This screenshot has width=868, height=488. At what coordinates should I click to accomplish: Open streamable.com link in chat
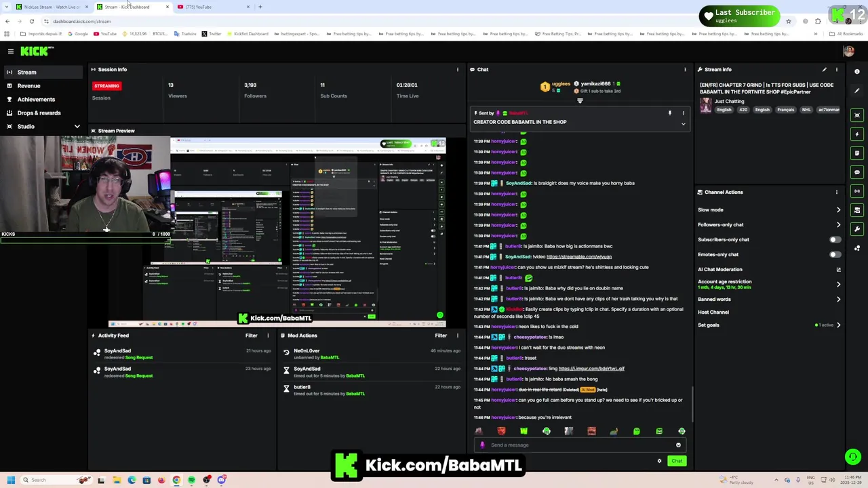pyautogui.click(x=579, y=257)
